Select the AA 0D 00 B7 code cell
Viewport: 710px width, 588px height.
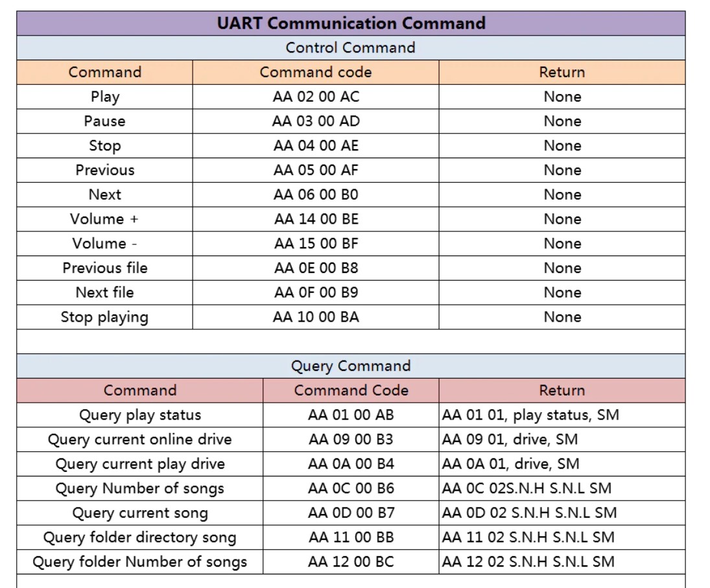click(351, 513)
